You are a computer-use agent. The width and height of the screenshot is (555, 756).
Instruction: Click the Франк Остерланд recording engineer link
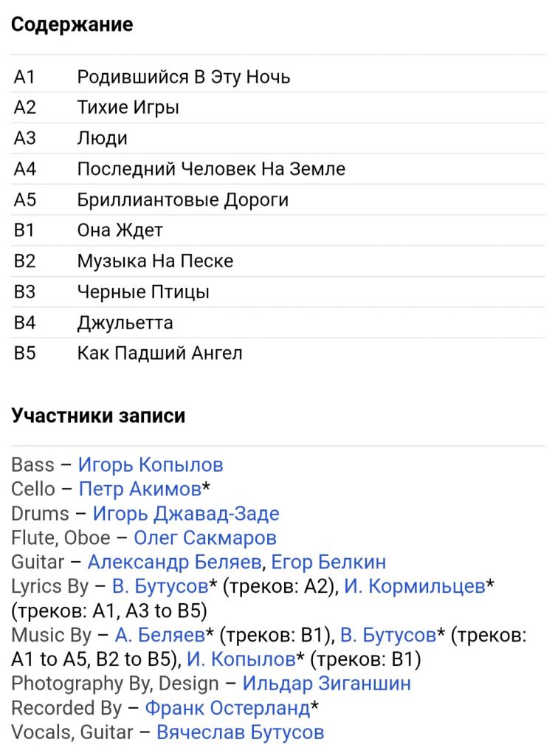[227, 708]
